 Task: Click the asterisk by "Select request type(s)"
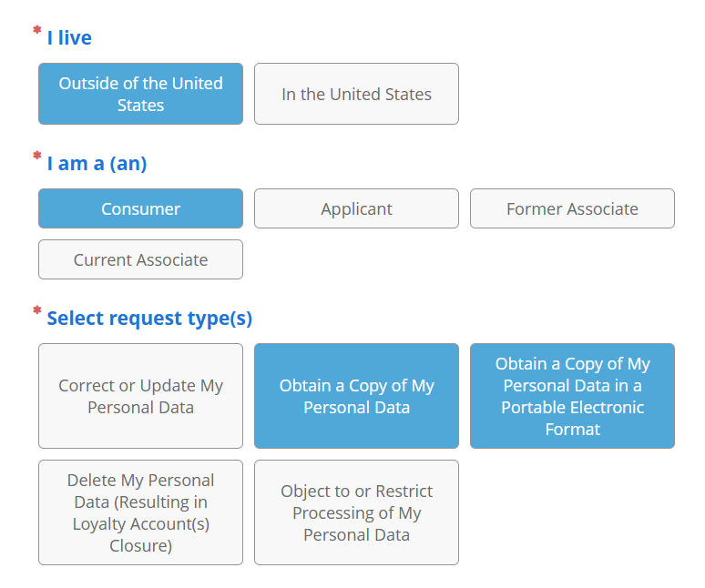37,313
